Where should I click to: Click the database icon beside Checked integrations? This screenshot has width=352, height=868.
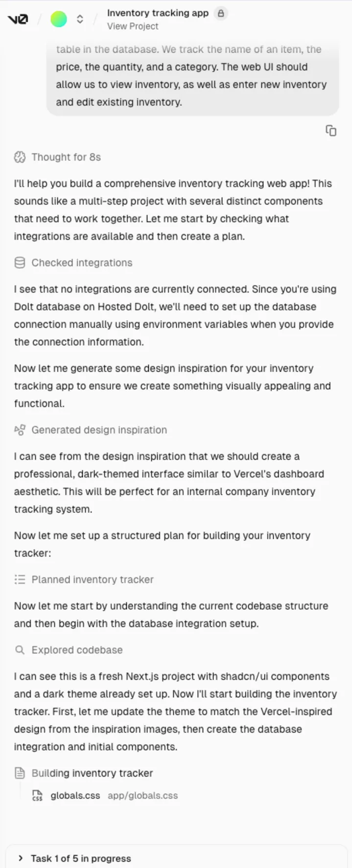click(x=20, y=263)
